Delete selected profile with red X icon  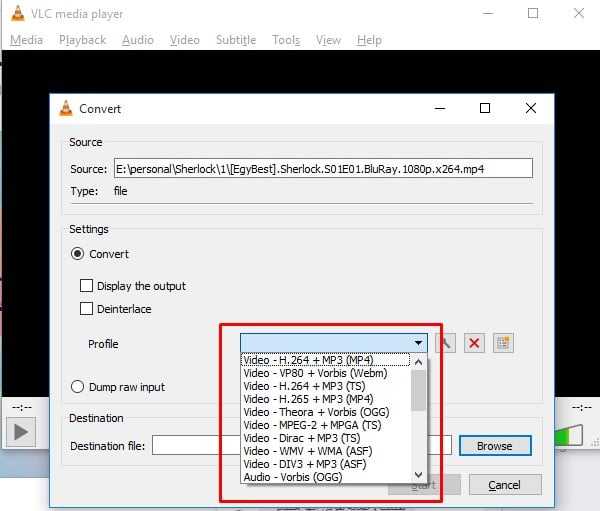(x=475, y=343)
